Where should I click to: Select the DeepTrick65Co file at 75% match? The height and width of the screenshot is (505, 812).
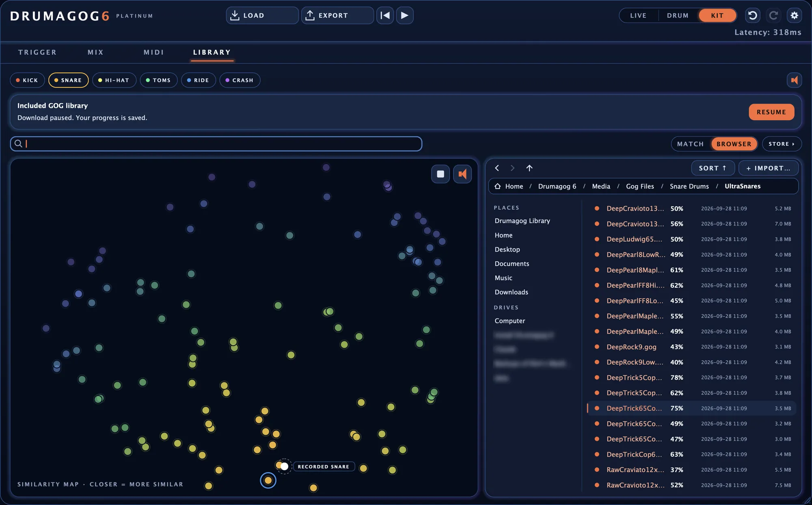coord(691,408)
